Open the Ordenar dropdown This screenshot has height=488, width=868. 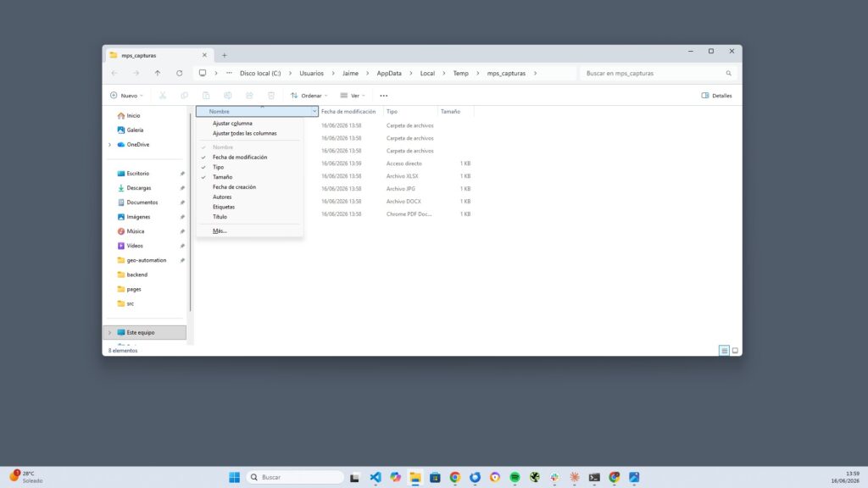pos(309,96)
